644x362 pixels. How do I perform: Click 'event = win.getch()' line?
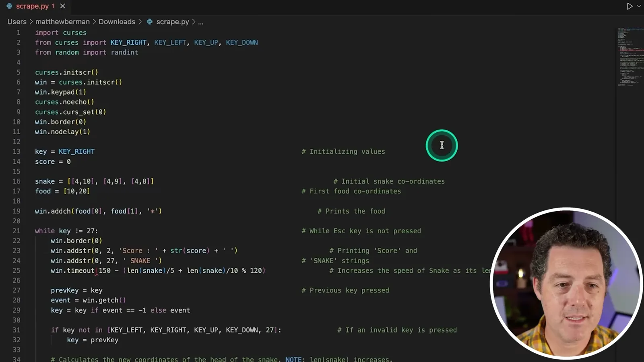pyautogui.click(x=88, y=300)
